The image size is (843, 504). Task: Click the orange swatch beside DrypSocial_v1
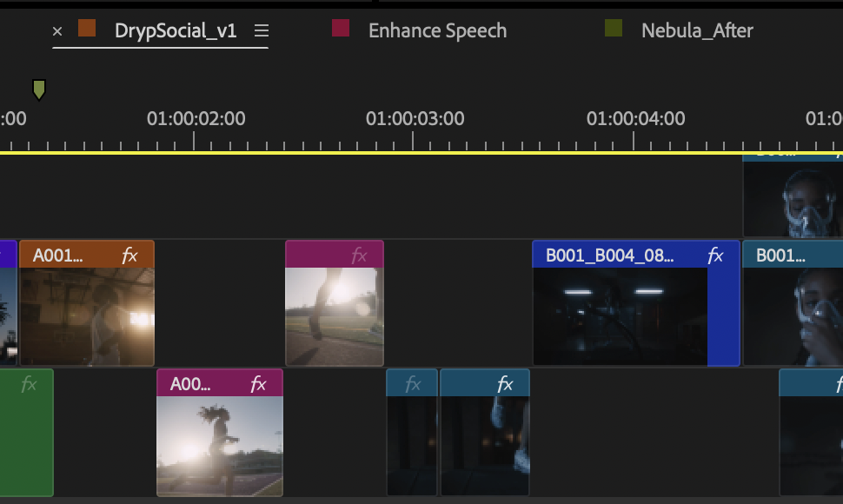click(x=85, y=27)
